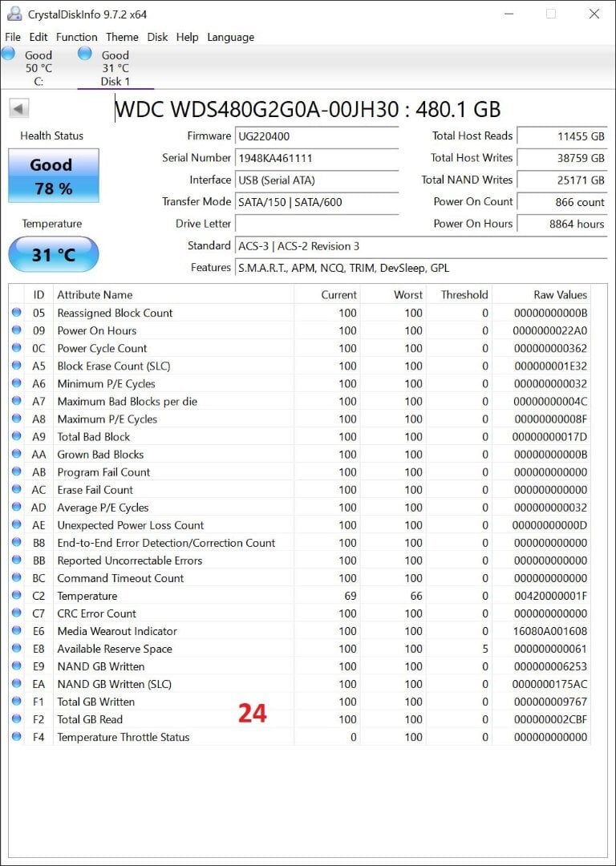Viewport: 616px width, 866px height.
Task: Click the previous disk arrow button
Action: (x=19, y=108)
